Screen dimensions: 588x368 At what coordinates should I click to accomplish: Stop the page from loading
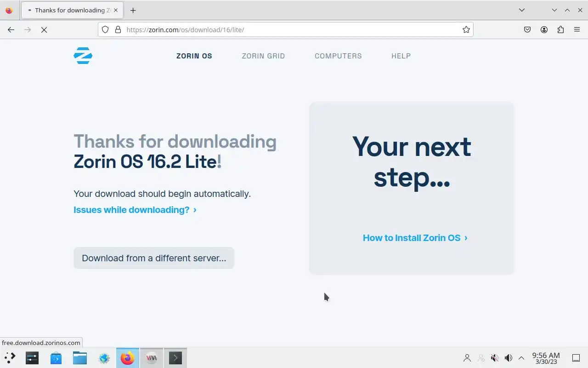[x=44, y=29]
